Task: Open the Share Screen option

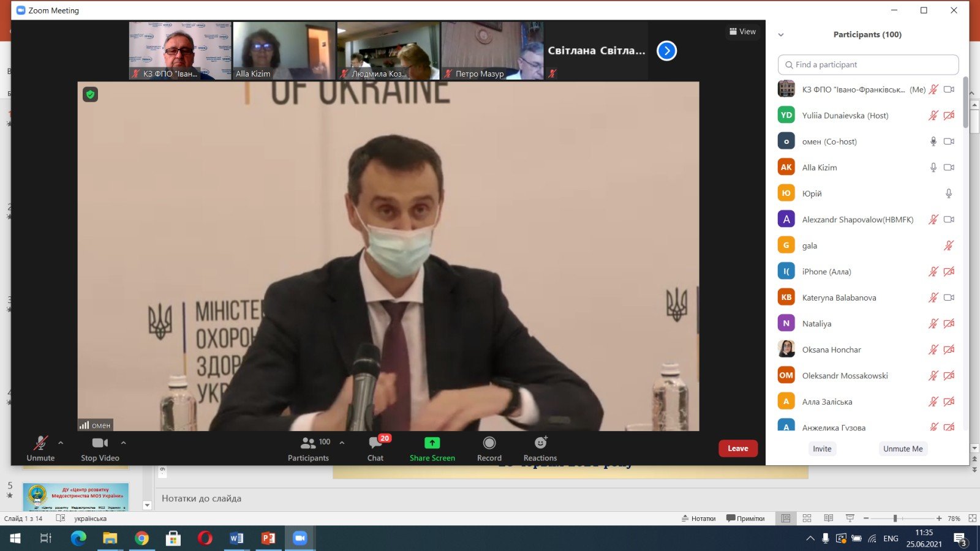Action: 432,448
